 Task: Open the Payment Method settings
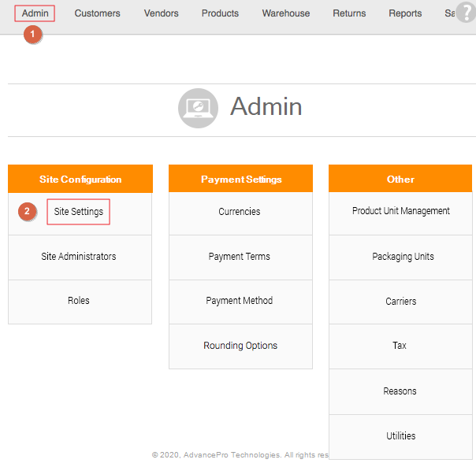pos(240,301)
